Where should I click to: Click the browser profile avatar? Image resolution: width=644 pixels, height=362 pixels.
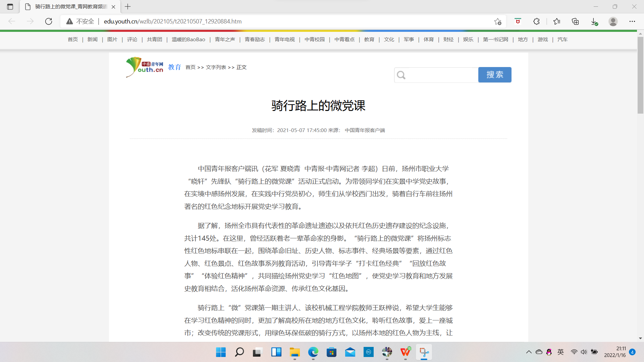pyautogui.click(x=613, y=21)
